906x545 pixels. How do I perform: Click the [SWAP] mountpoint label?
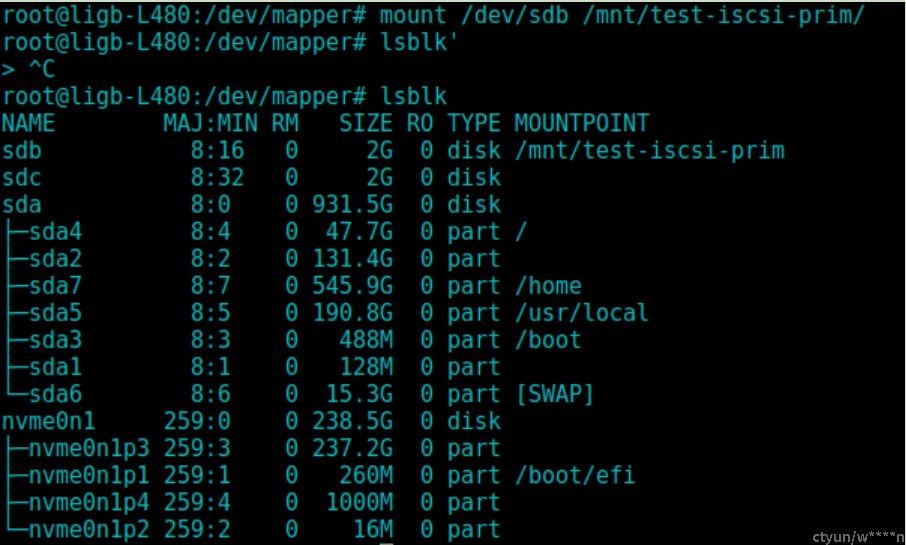555,394
